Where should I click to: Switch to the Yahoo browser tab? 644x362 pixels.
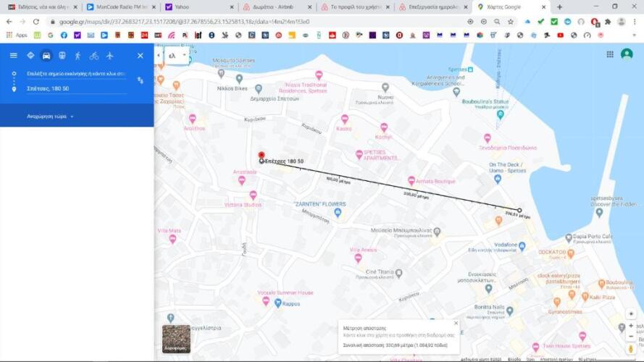(192, 7)
